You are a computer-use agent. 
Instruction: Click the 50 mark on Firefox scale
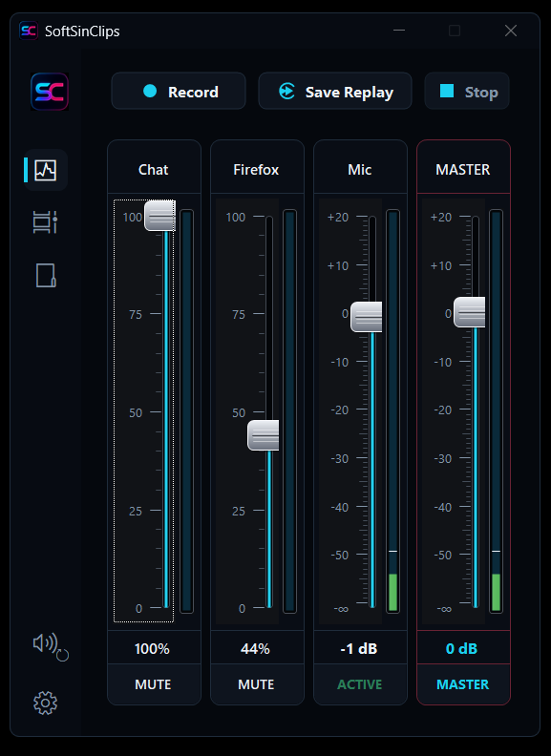click(x=239, y=412)
